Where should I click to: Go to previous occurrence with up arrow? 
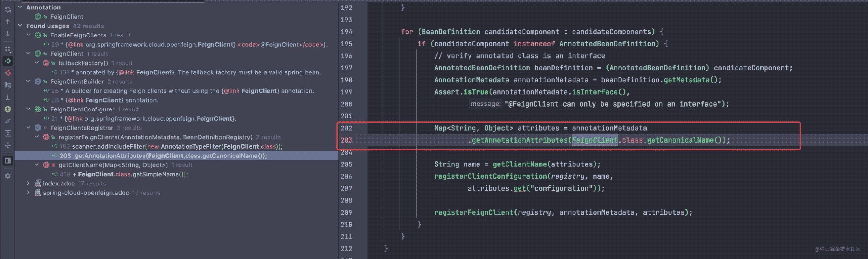click(7, 22)
